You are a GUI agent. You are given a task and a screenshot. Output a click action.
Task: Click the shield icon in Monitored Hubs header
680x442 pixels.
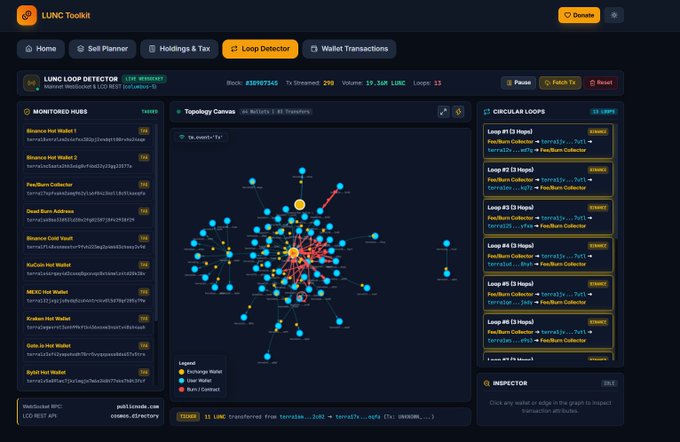27,111
